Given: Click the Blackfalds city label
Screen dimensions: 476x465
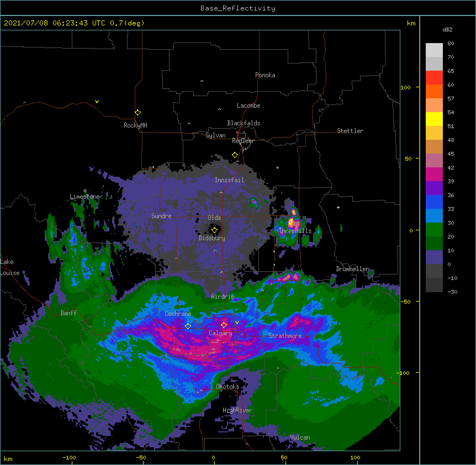Looking at the screenshot, I should (244, 123).
